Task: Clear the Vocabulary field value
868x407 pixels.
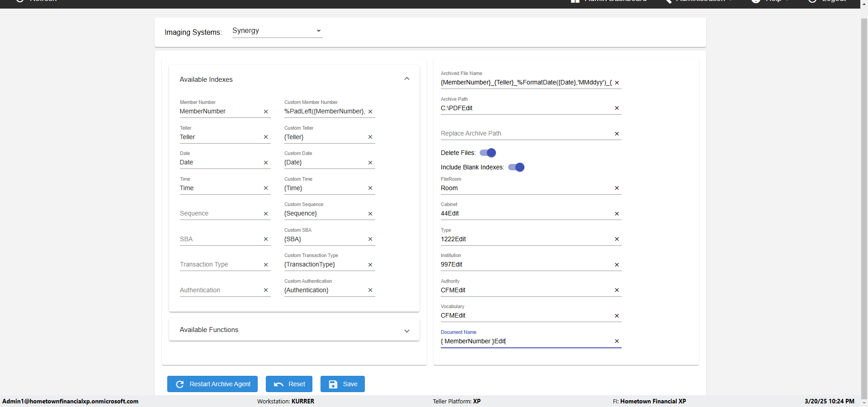Action: pyautogui.click(x=617, y=316)
